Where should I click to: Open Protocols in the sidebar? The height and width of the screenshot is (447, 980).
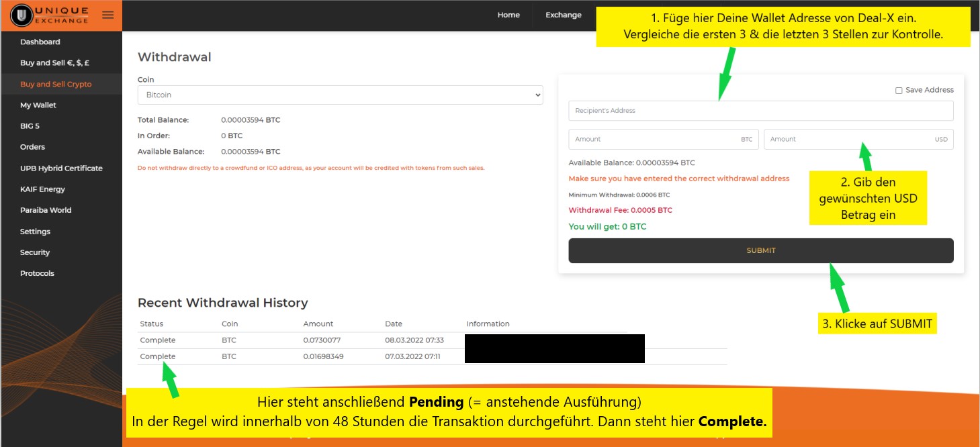coord(37,273)
